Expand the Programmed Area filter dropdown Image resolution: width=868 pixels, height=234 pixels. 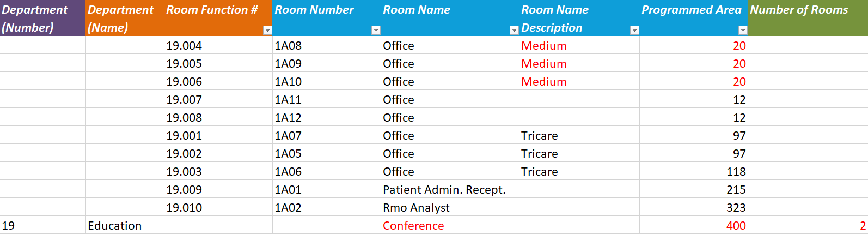click(742, 31)
